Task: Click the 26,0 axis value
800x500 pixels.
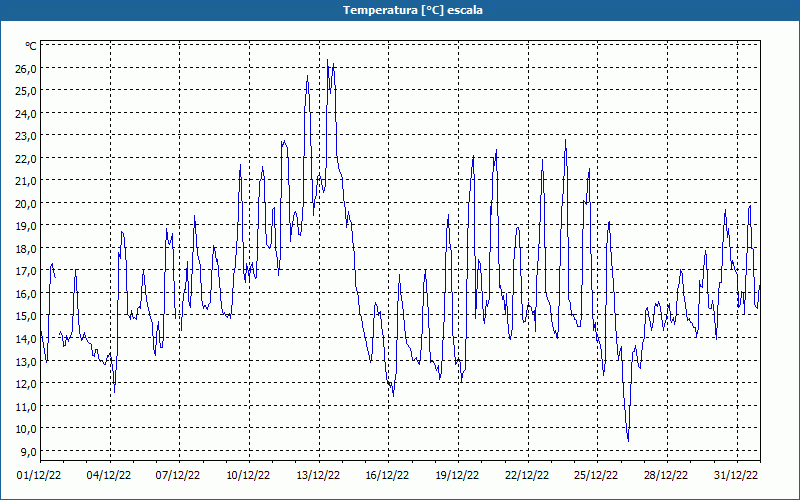Action: tap(26, 68)
